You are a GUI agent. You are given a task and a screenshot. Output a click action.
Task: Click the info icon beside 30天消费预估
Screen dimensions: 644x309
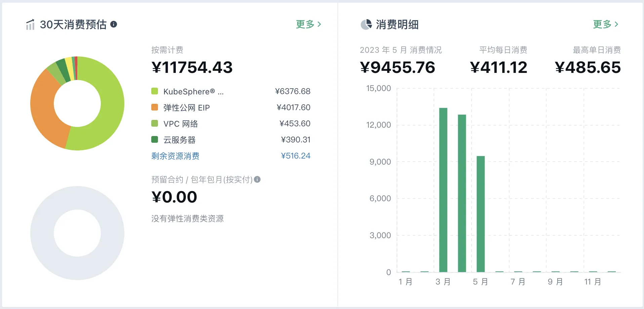(x=114, y=24)
